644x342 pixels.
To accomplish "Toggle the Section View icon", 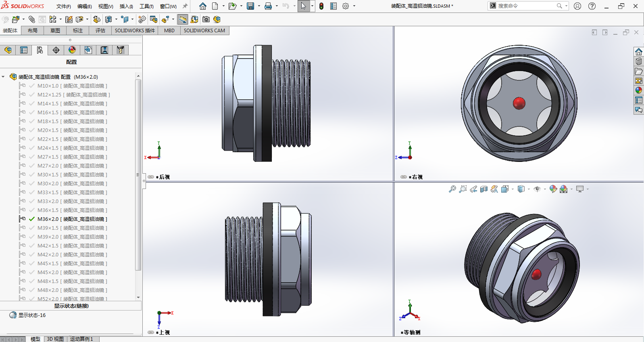I will pos(484,189).
